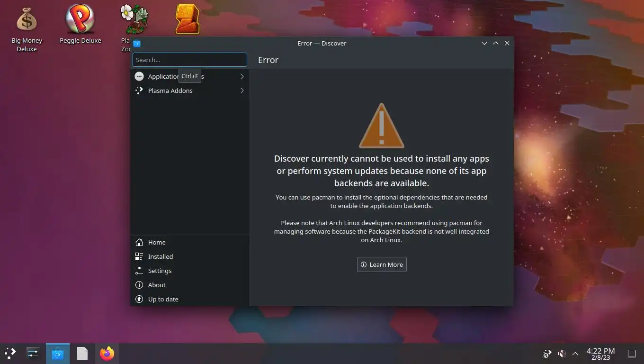The height and width of the screenshot is (364, 644).
Task: Focus the Search field
Action: point(189,60)
